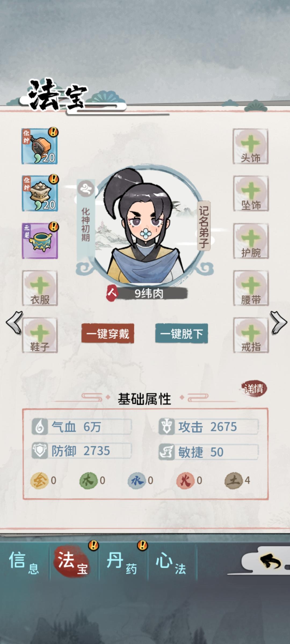Add an item to the 头饰 slot
The image size is (290, 644).
[251, 146]
